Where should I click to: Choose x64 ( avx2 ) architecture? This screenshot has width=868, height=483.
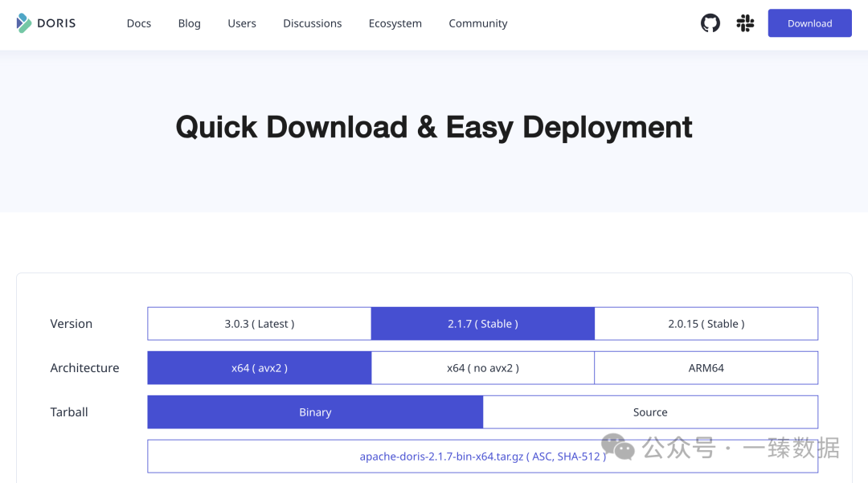tap(259, 368)
